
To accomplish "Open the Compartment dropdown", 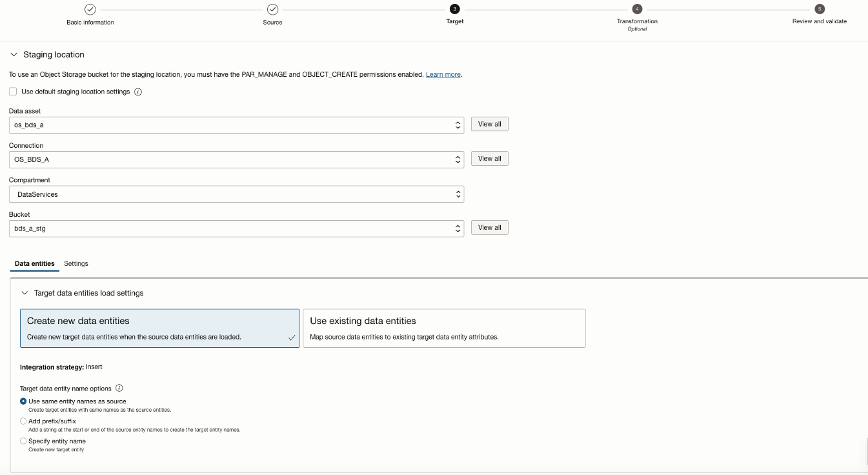I will (236, 194).
